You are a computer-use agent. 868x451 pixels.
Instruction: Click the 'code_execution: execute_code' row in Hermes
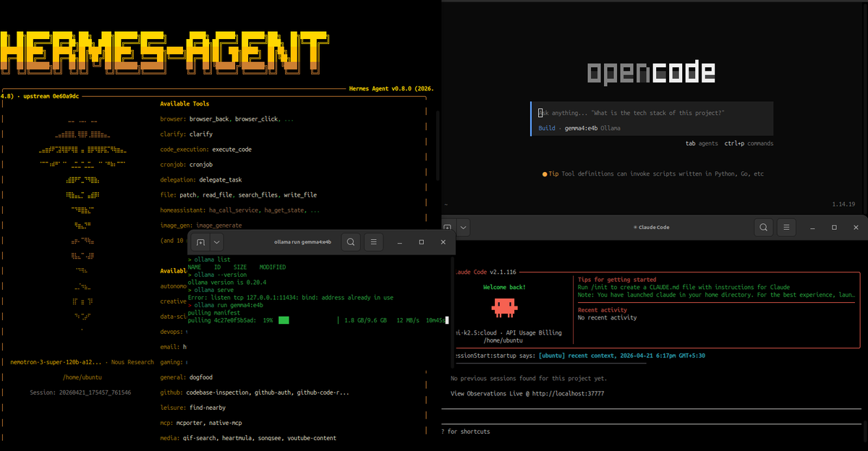pos(206,149)
